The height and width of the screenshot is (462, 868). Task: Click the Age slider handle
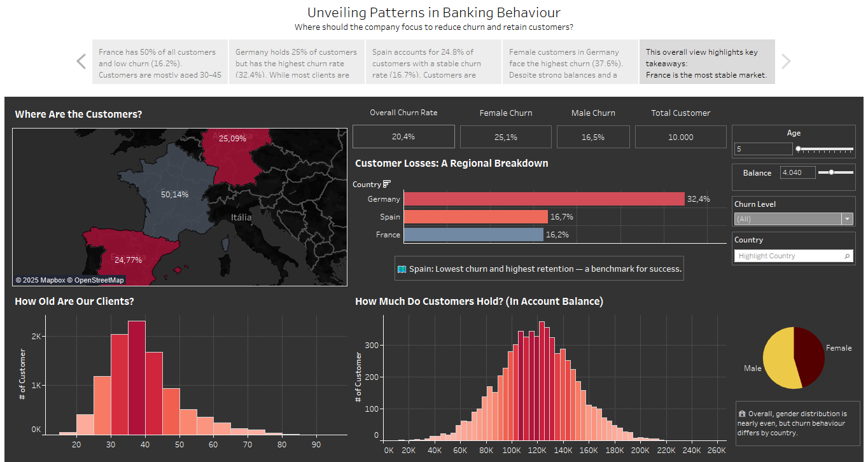[799, 149]
